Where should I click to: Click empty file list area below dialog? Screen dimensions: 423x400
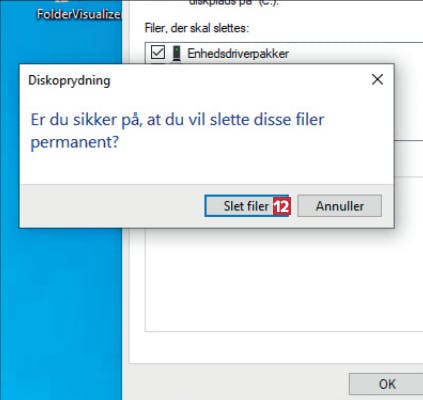(283, 280)
